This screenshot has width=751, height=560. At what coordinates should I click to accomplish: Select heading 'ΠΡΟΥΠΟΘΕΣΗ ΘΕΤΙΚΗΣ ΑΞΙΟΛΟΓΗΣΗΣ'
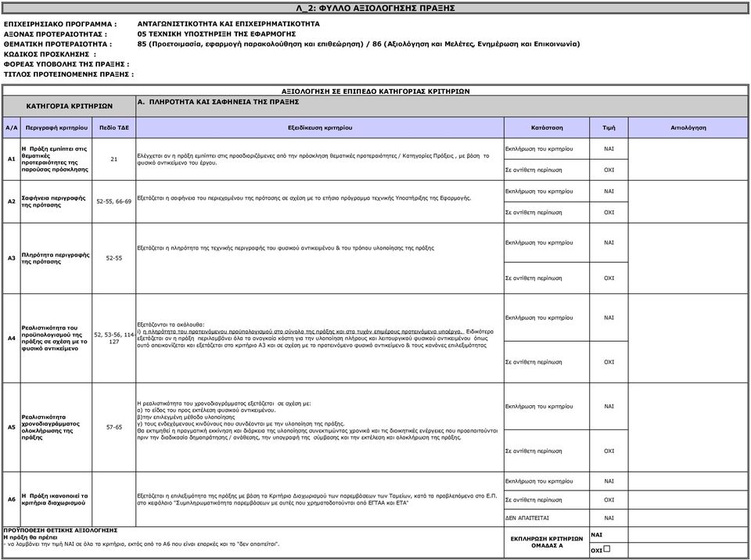coord(60,530)
